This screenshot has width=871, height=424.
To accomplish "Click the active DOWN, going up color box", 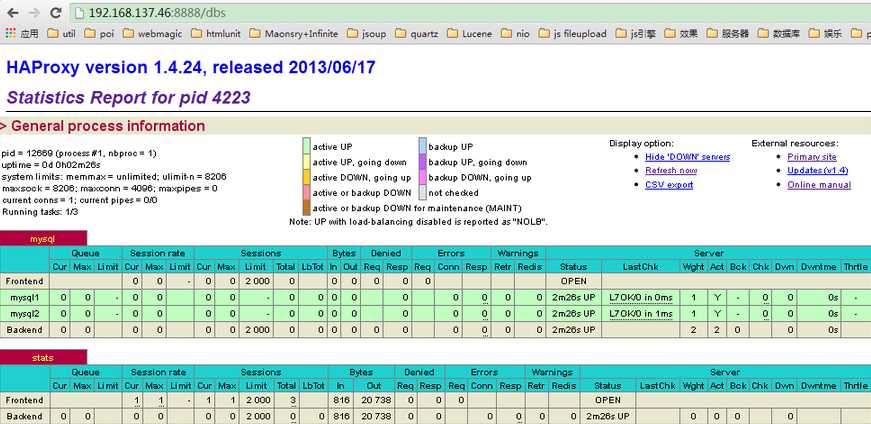I will [x=306, y=177].
